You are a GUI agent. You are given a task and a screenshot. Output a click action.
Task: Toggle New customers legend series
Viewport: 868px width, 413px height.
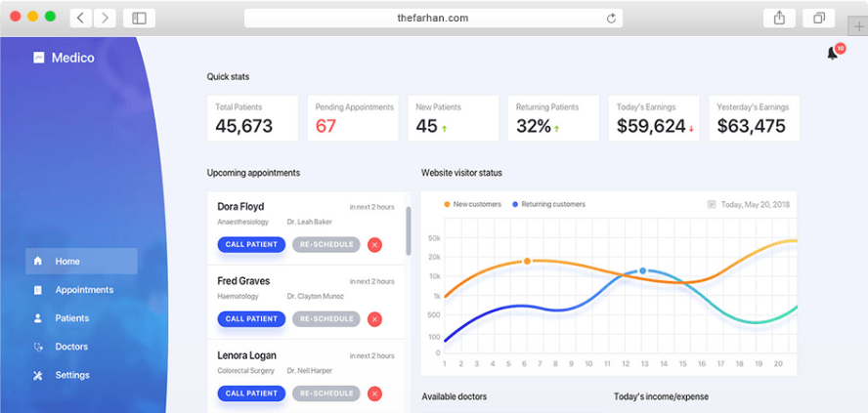click(x=474, y=205)
